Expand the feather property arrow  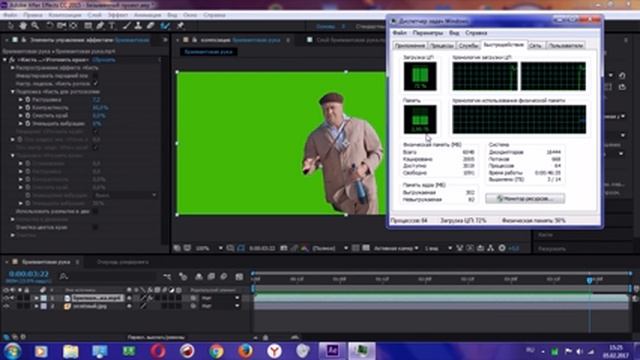click(20, 100)
